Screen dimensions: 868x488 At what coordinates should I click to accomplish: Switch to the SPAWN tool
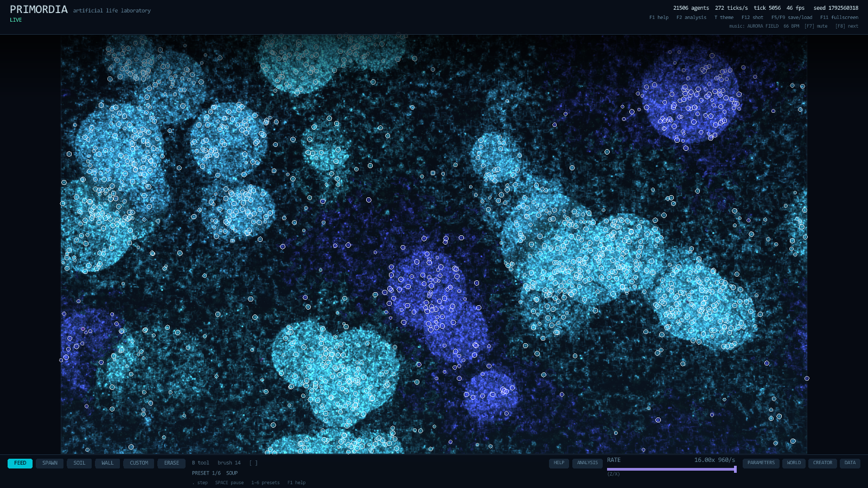click(x=50, y=463)
